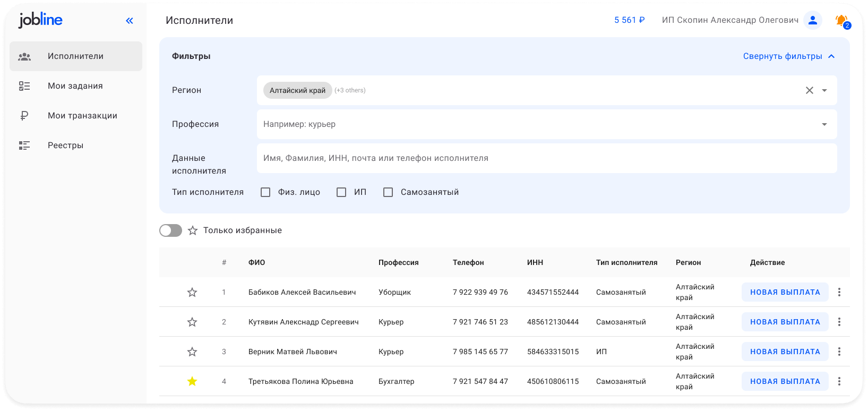
Task: Favorite Верник Матвей Львович with the star
Action: (x=192, y=352)
